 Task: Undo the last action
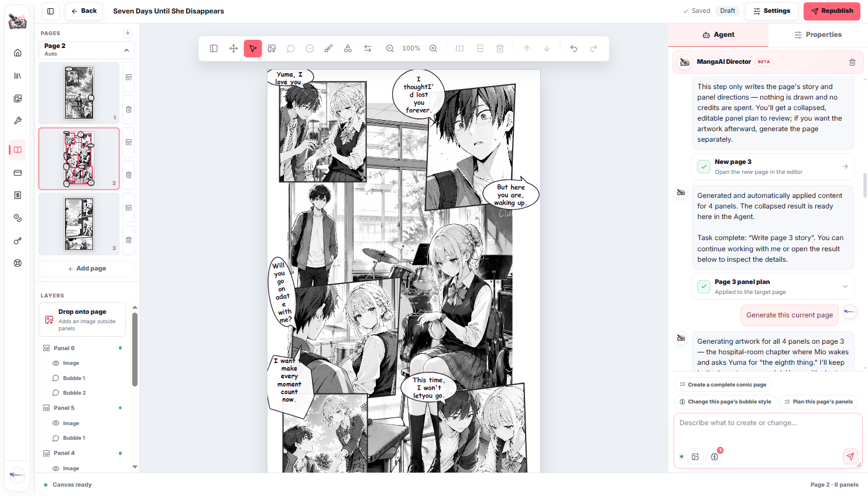(574, 49)
